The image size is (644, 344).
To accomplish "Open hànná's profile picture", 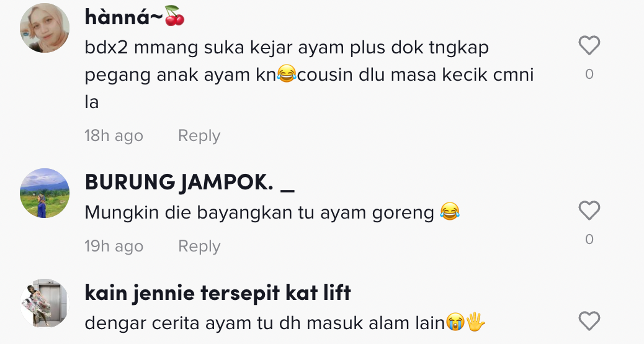I will point(44,28).
